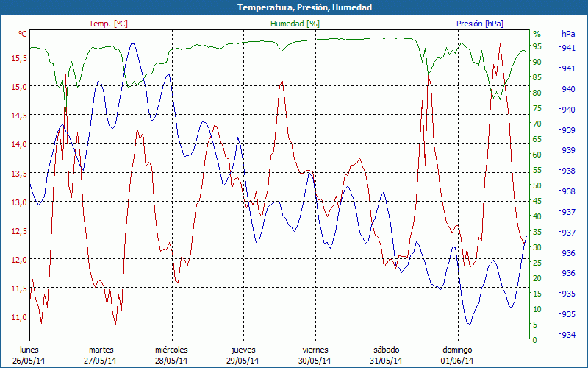Pick the 'martes' day label
Image resolution: width=588 pixels, height=368 pixels.
101,350
